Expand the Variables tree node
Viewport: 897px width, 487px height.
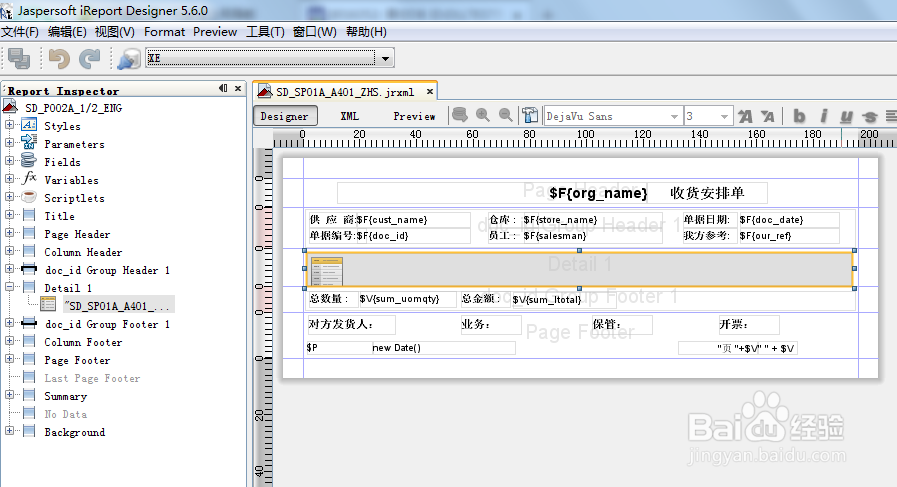pyautogui.click(x=9, y=179)
